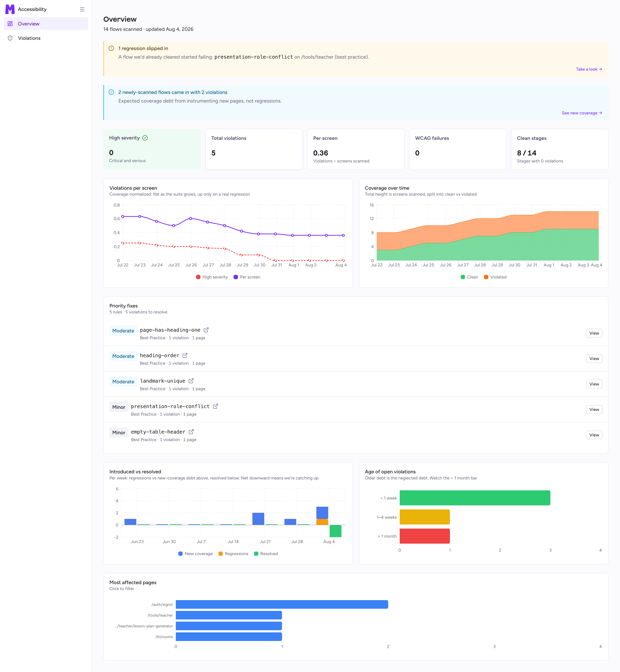
Task: Open the external link icon beside heading-order
Action: (185, 355)
